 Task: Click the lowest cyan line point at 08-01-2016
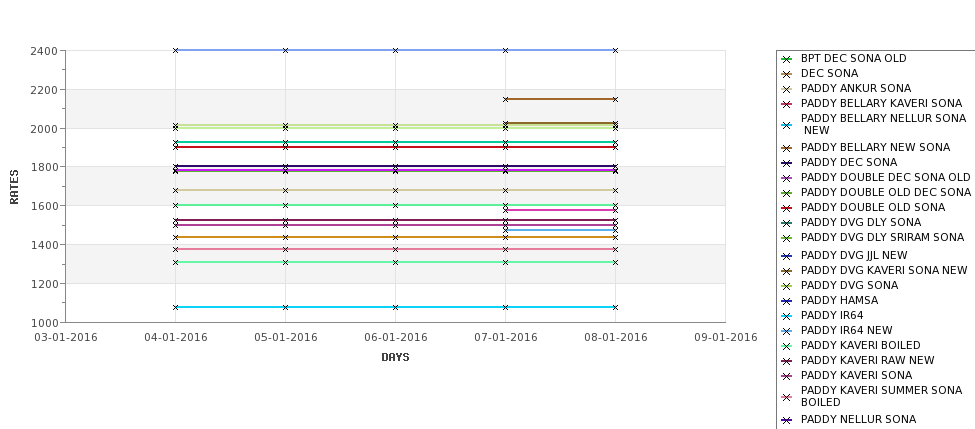[x=615, y=307]
